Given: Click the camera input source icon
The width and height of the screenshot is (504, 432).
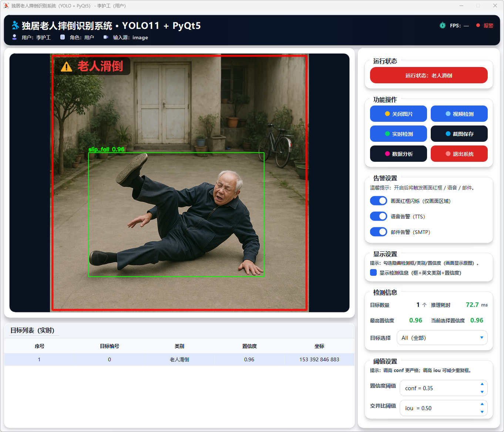Looking at the screenshot, I should click(106, 37).
